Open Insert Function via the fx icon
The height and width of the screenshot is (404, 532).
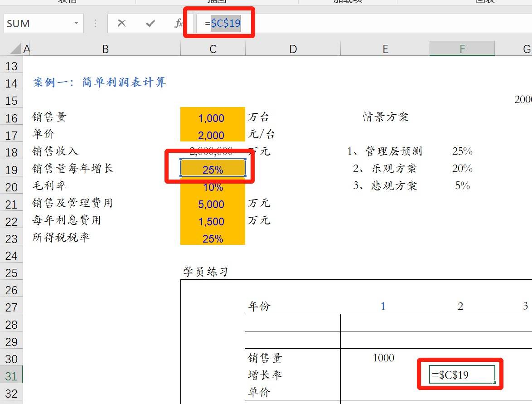pos(179,23)
